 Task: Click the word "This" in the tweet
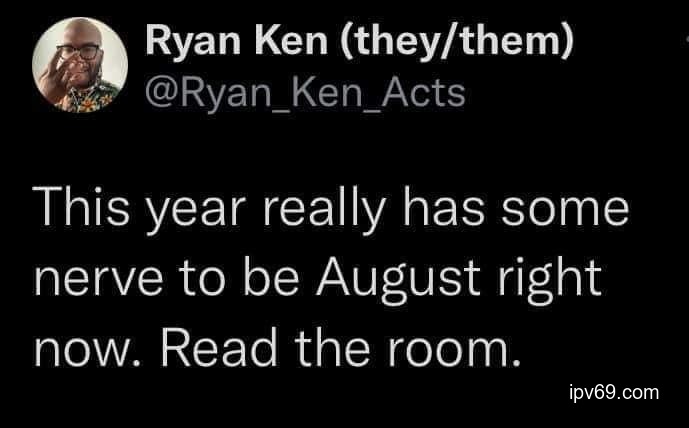[83, 213]
